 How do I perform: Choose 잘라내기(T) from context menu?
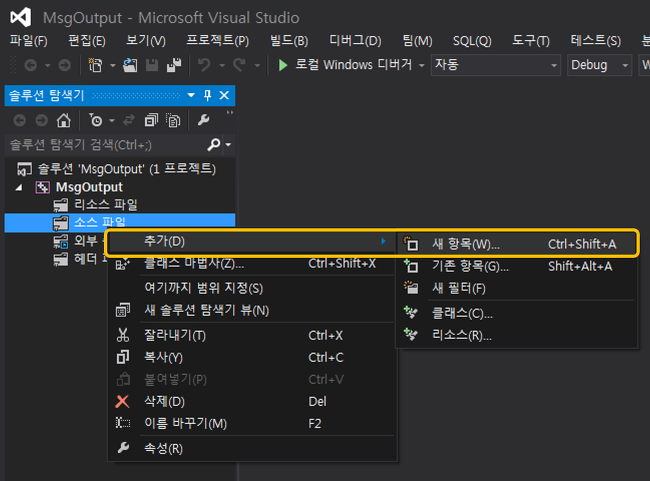point(252,335)
